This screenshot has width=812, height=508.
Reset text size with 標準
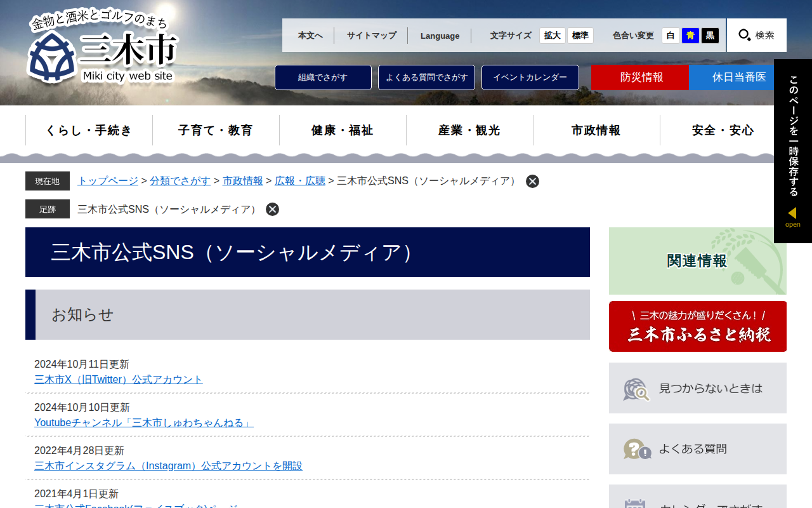tap(580, 36)
